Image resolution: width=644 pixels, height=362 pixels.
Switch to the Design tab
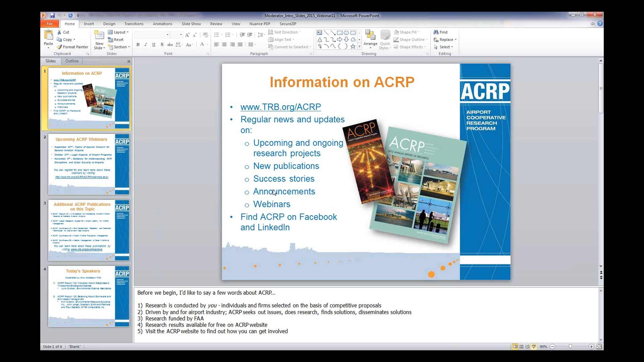109,24
